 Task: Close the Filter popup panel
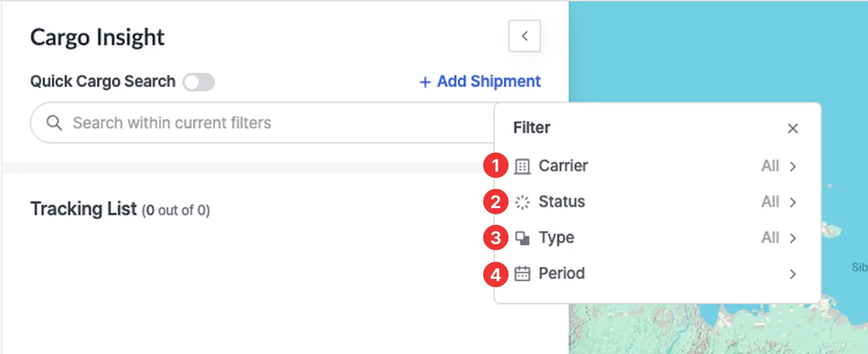click(793, 128)
